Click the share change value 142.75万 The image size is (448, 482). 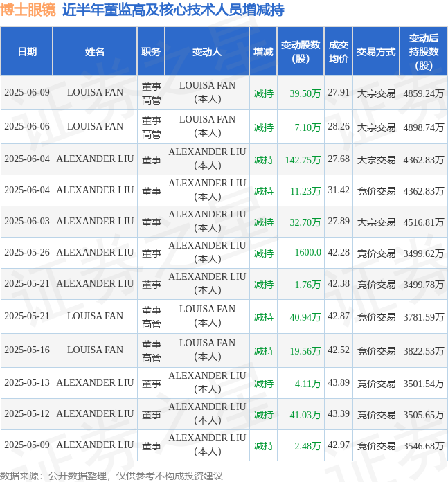(x=303, y=160)
